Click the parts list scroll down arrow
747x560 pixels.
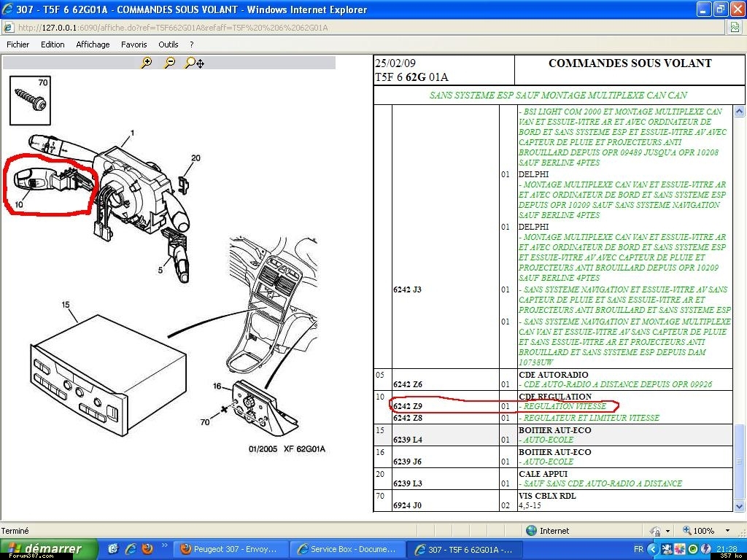pyautogui.click(x=739, y=506)
